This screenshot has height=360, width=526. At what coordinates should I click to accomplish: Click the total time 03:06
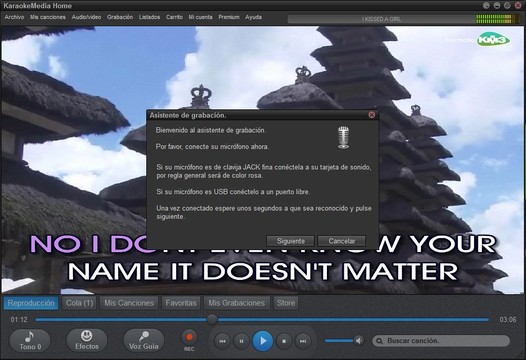tap(508, 319)
